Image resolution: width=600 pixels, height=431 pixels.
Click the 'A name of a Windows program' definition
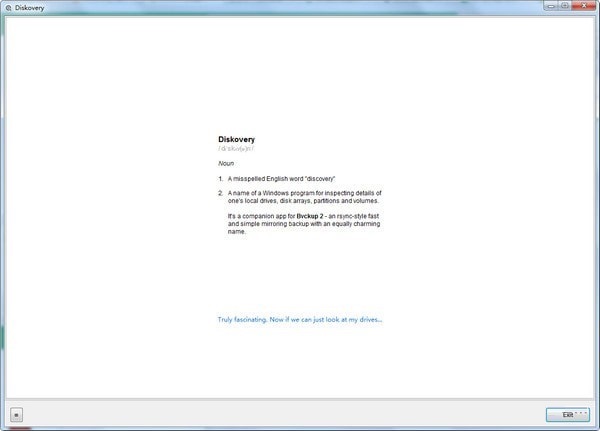305,197
